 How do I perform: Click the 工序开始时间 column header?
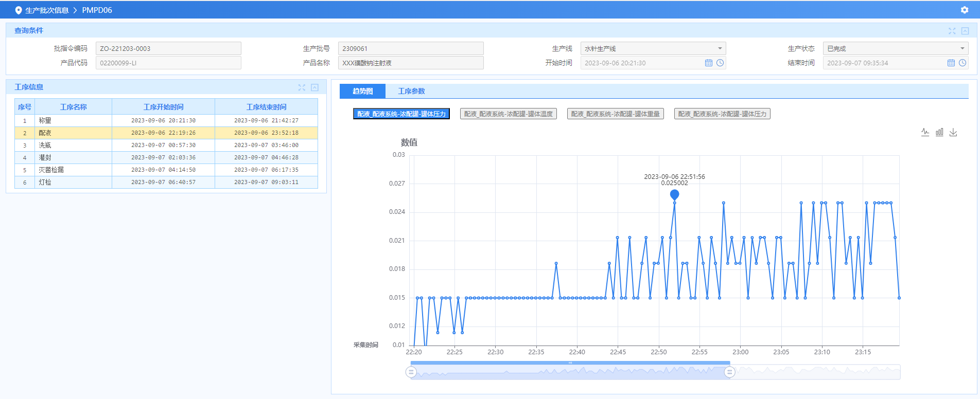pos(164,107)
